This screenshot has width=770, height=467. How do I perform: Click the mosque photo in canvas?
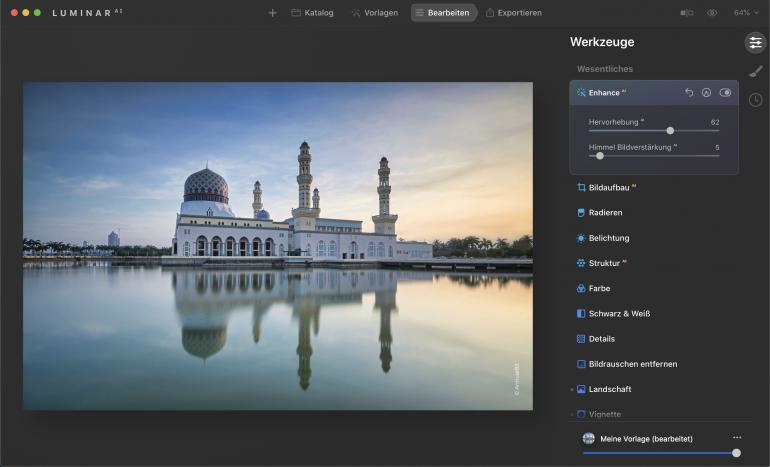277,246
